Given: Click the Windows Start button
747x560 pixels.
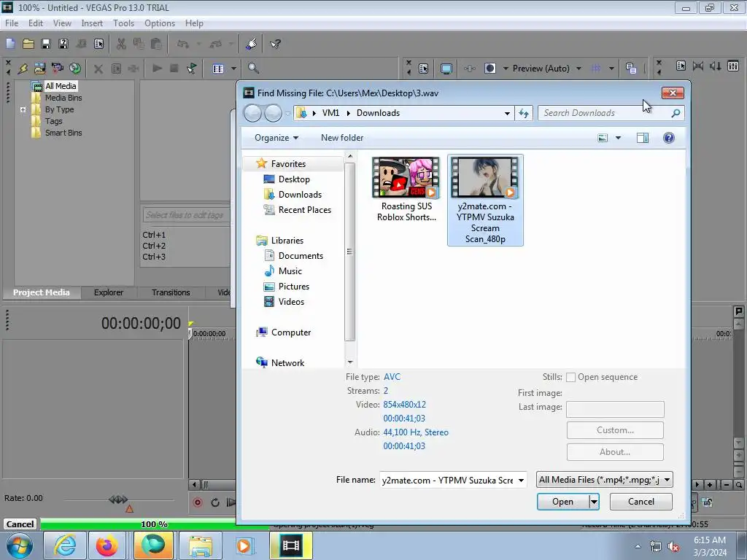Looking at the screenshot, I should (20, 545).
